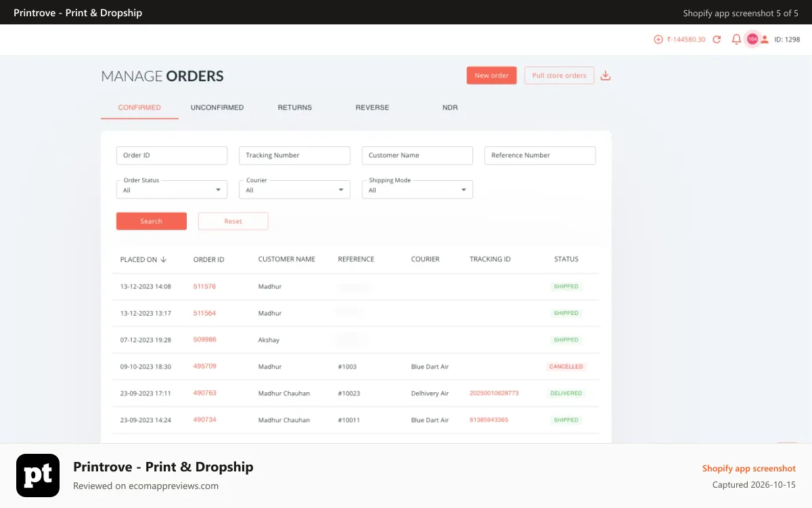Click customer name Akshay
812x508 pixels.
point(269,340)
